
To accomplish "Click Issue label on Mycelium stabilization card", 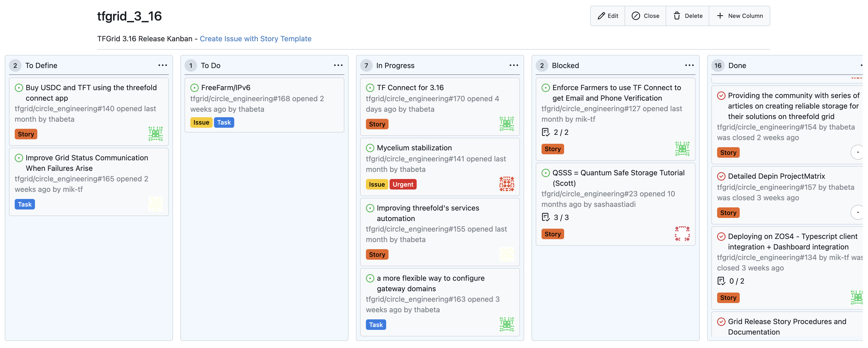I will (x=377, y=185).
